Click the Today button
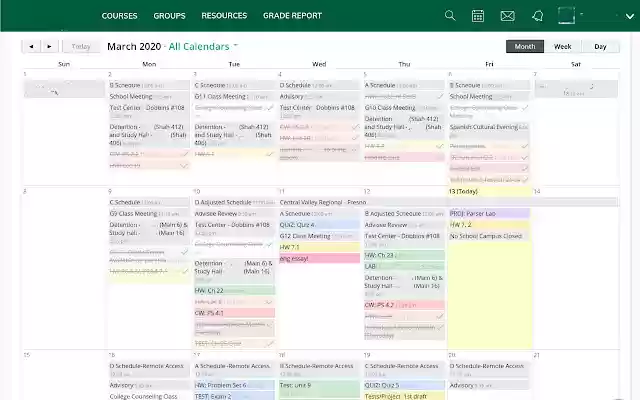The image size is (640, 400). (x=81, y=47)
